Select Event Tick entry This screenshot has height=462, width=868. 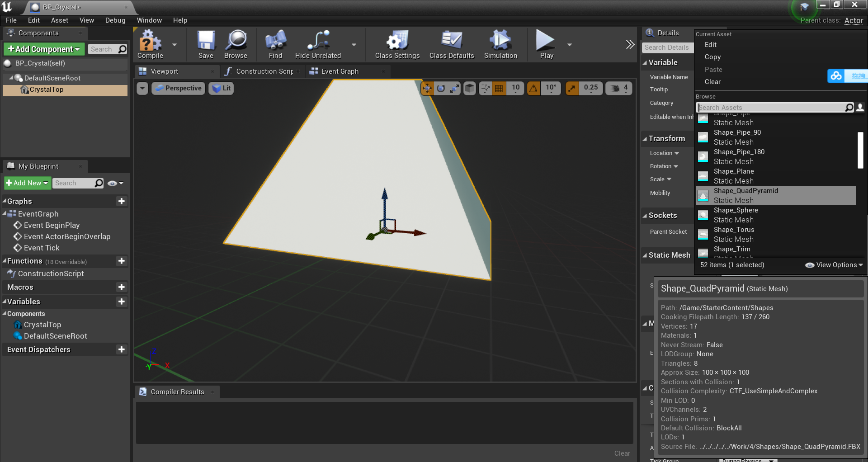[x=42, y=248]
